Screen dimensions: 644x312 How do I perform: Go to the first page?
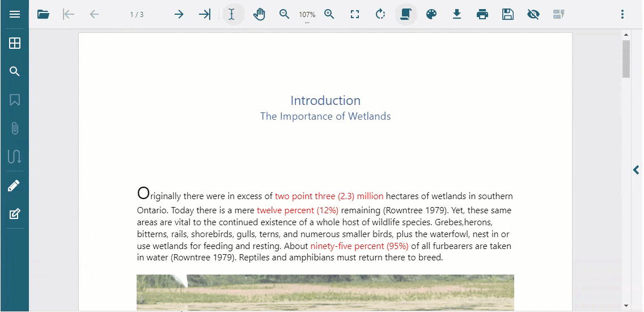coord(69,14)
